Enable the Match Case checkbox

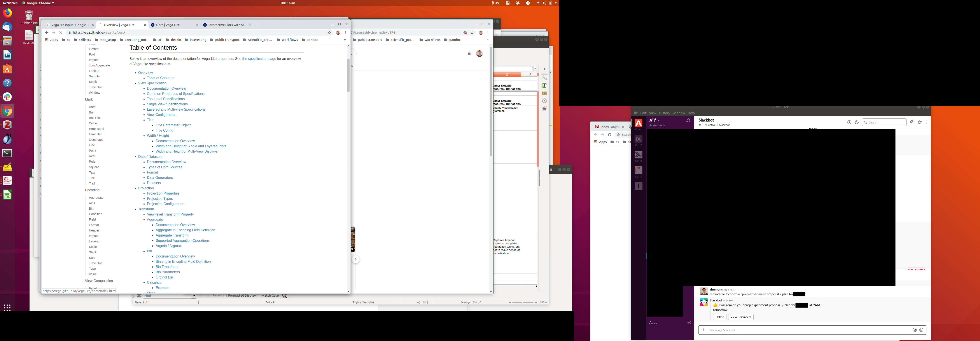coord(259,295)
